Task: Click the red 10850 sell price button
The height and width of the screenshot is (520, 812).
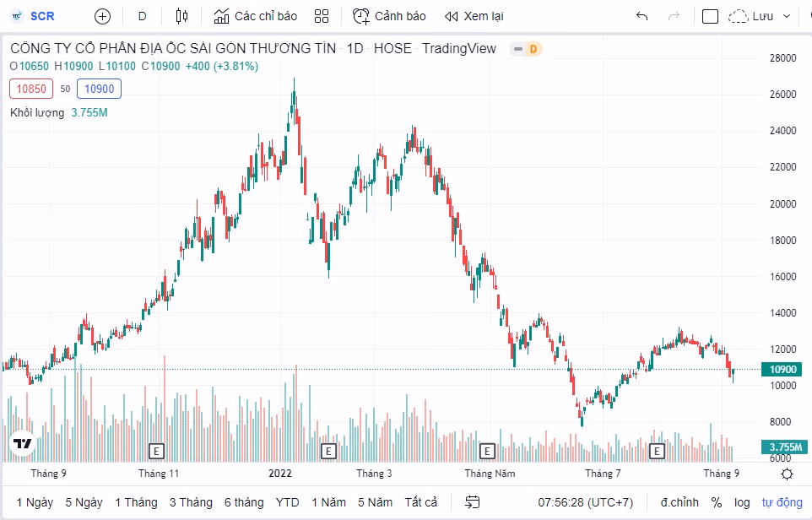Action: 31,89
